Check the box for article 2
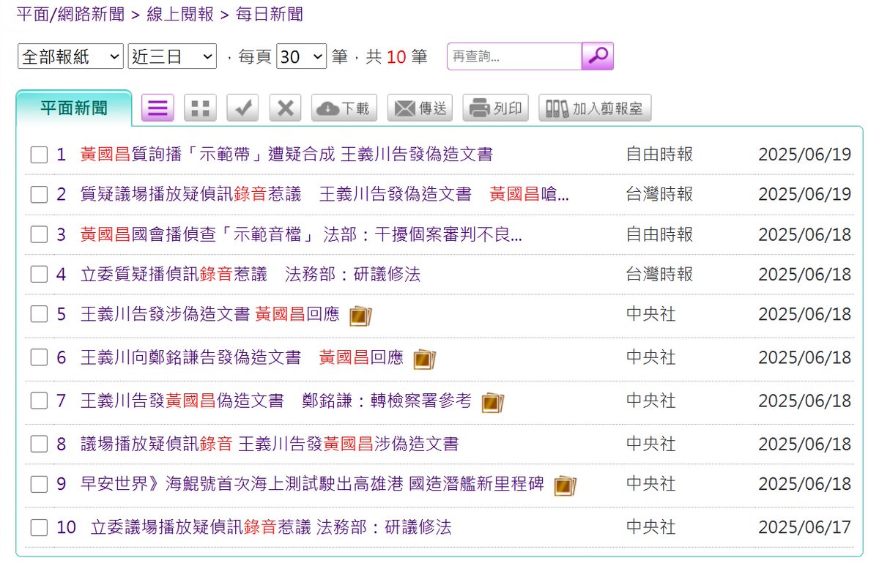Viewport: 879px width, 588px height. coord(39,195)
